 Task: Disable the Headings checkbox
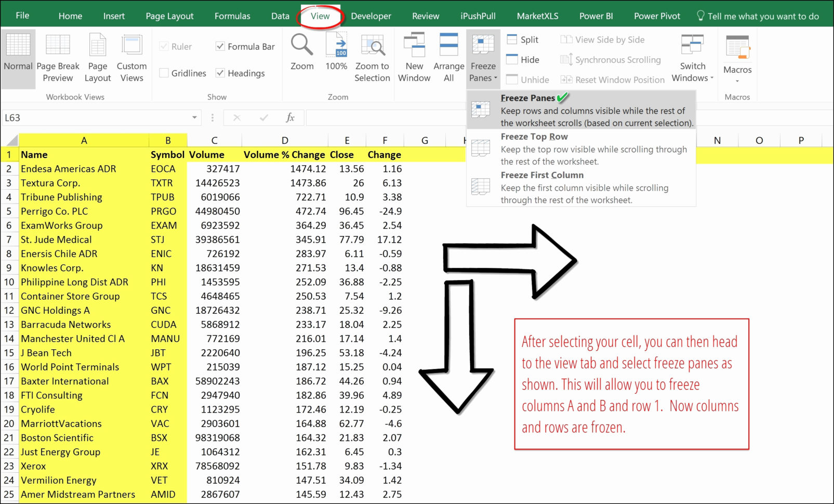[x=220, y=73]
